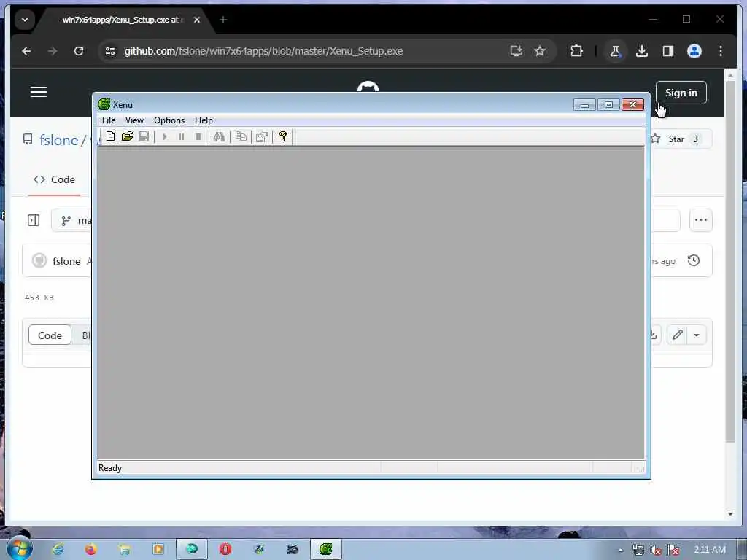The height and width of the screenshot is (560, 747).
Task: Click the volume muted tray icon
Action: pyautogui.click(x=656, y=550)
